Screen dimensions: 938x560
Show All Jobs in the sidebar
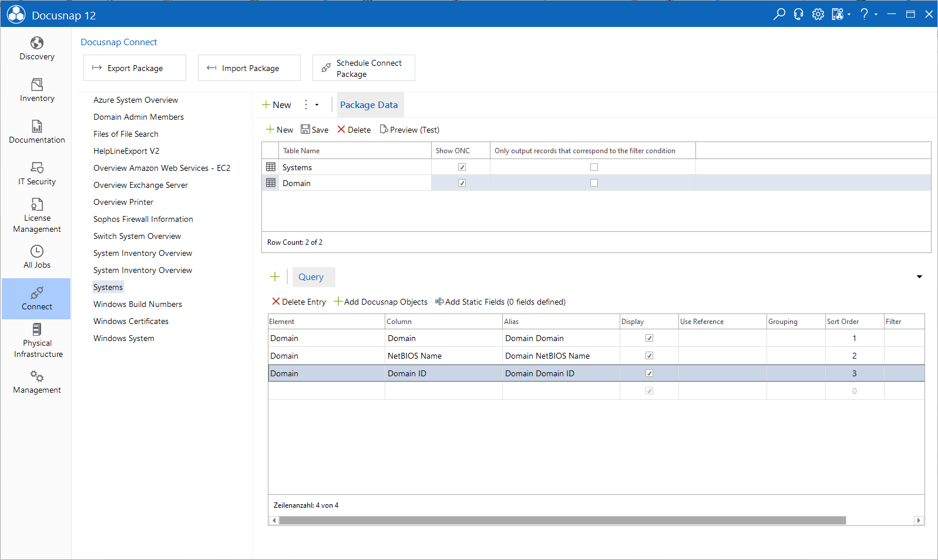tap(36, 257)
